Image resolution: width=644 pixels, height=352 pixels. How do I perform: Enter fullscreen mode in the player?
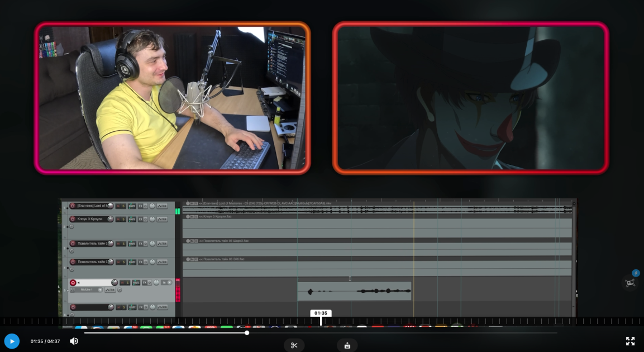tap(630, 341)
